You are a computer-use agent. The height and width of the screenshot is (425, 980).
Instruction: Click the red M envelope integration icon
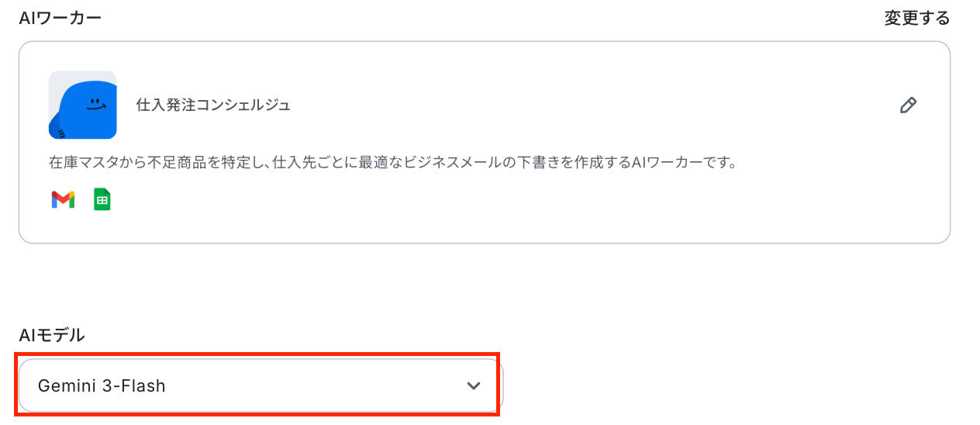(63, 199)
